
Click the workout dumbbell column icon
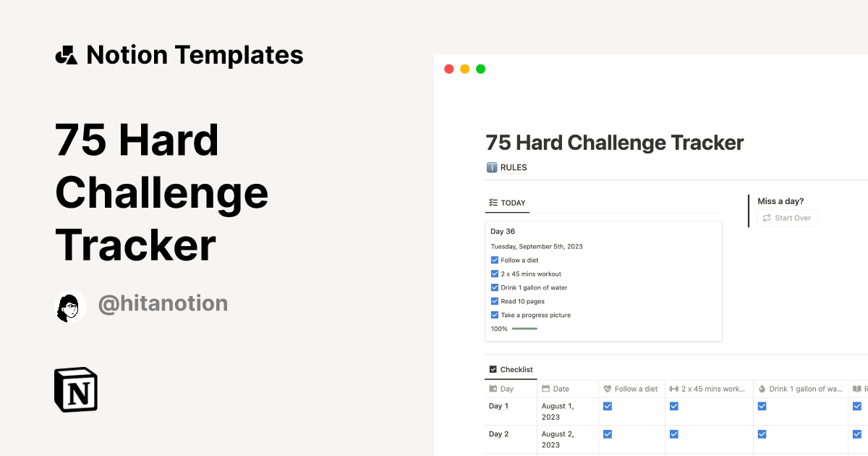tap(674, 389)
